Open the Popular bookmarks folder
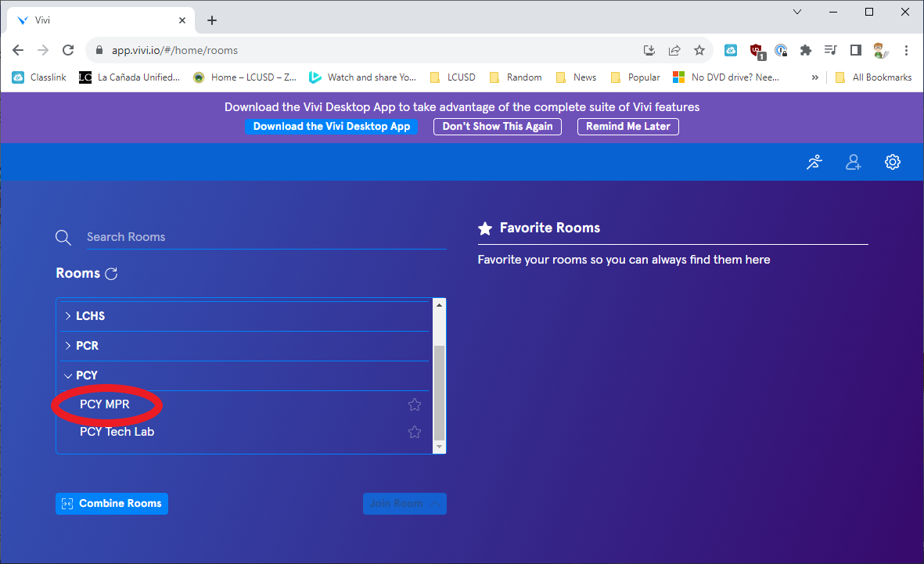Viewport: 924px width, 564px height. (635, 77)
